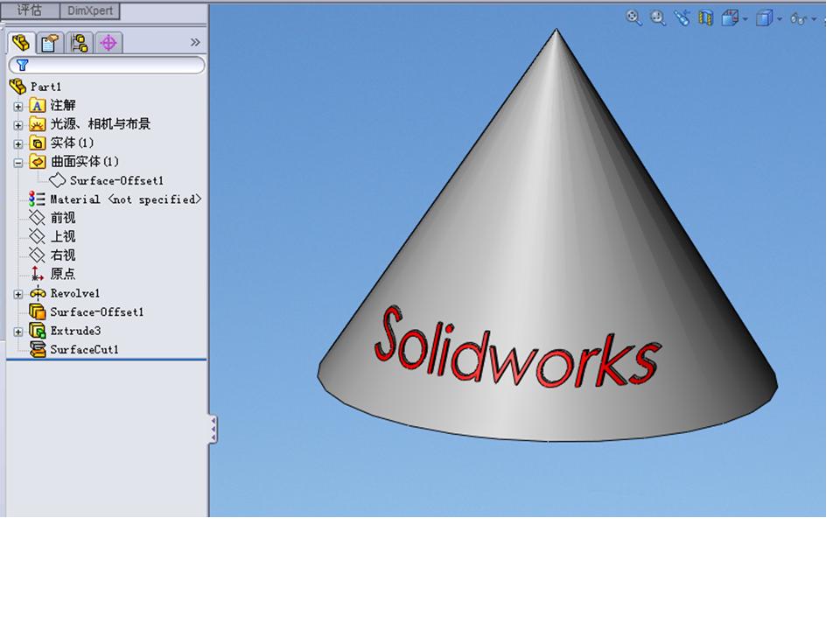Click the 评估 ribbon tab

coord(30,10)
